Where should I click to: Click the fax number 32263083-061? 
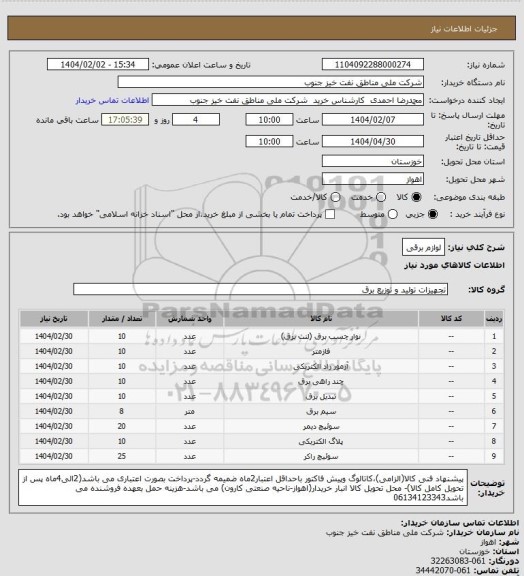click(458, 561)
